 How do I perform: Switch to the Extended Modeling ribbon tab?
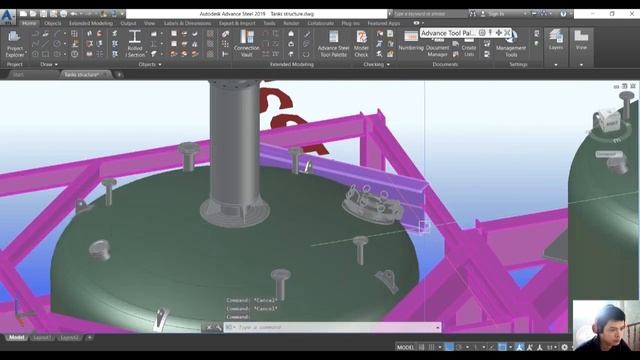pos(91,23)
